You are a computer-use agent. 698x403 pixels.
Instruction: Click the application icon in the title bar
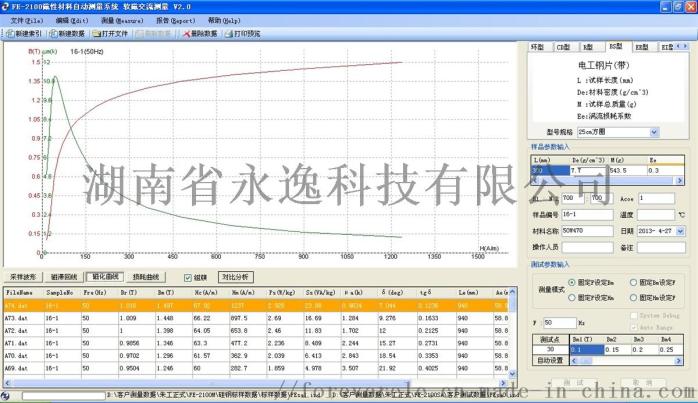coord(5,7)
